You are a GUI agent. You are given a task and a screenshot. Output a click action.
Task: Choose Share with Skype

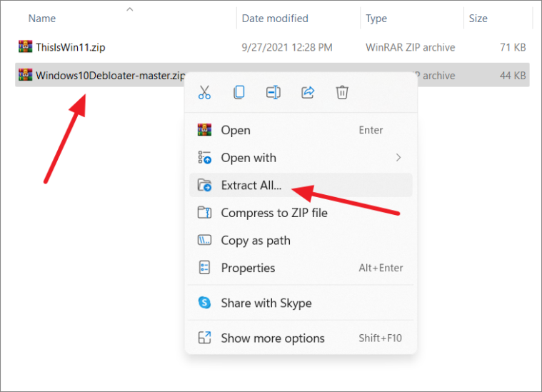301,303
